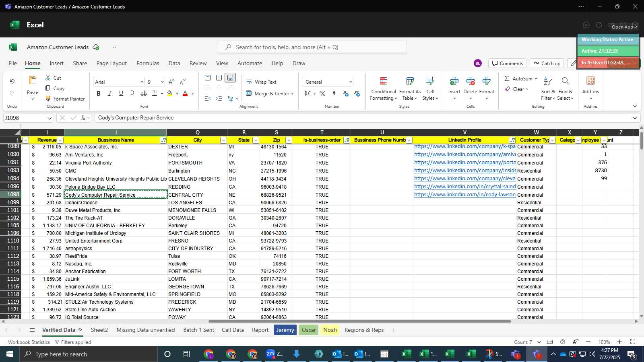Click AutoSum sigma button

(x=518, y=79)
